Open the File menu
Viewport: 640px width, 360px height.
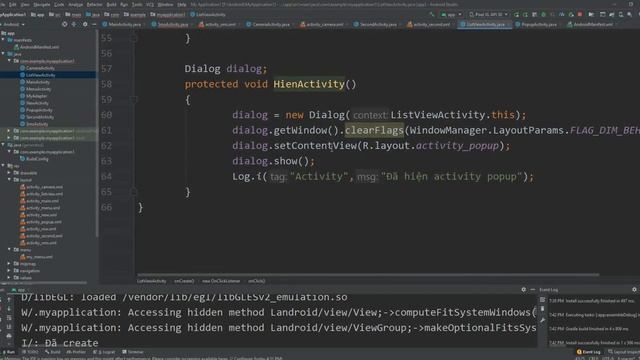click(x=3, y=4)
